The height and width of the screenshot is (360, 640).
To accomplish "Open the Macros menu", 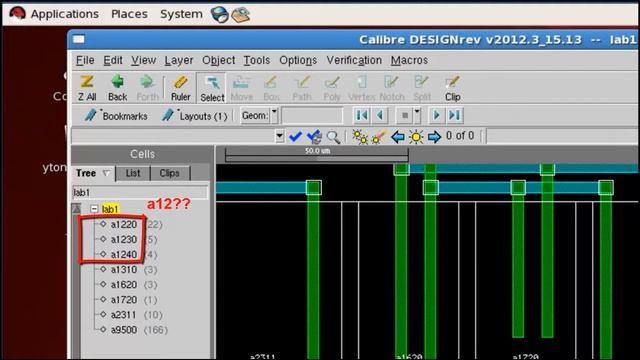I will click(409, 60).
